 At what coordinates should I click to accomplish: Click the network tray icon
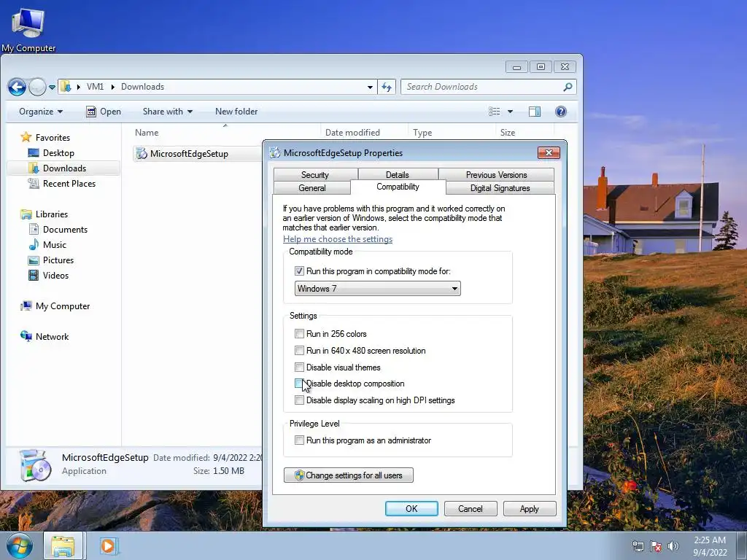click(638, 546)
